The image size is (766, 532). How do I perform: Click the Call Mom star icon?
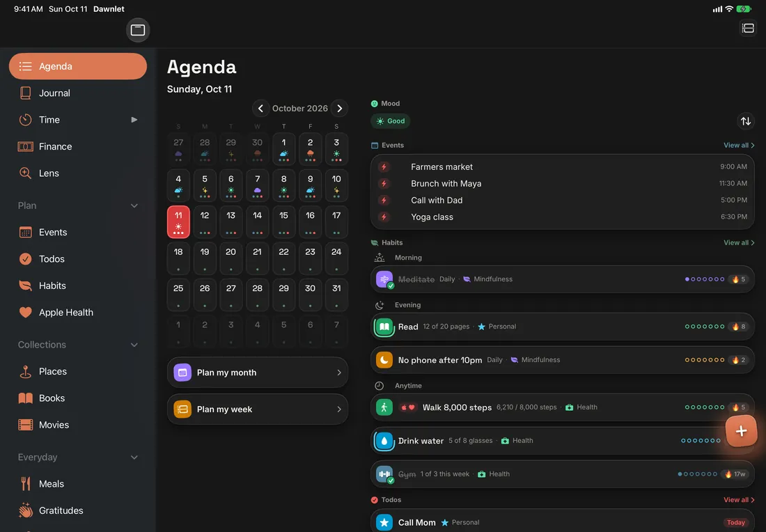pos(384,522)
